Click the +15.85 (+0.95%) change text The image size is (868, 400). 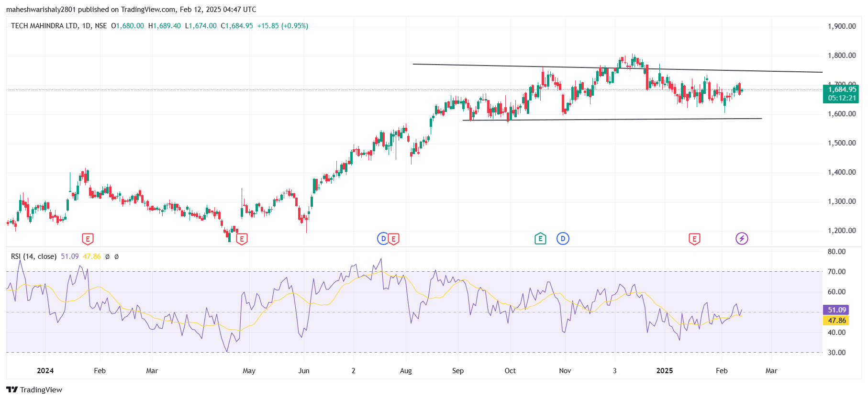click(283, 26)
